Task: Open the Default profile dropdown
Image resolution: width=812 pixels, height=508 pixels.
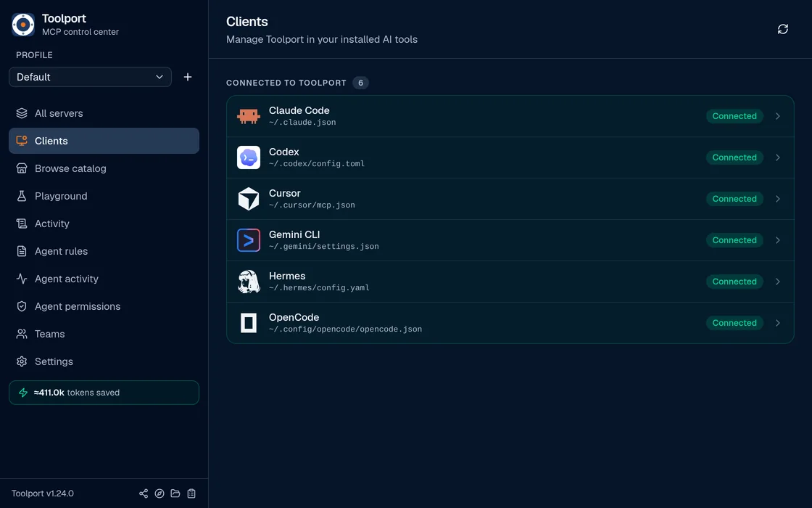Action: (x=90, y=77)
